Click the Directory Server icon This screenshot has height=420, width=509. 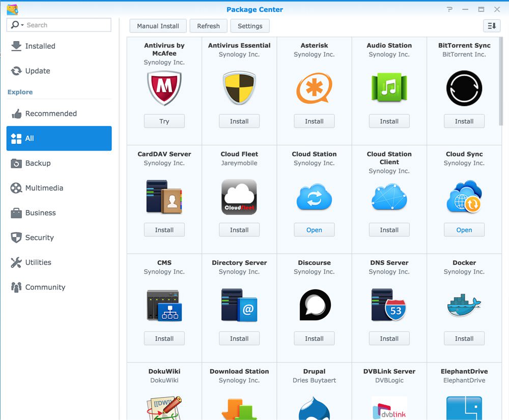(239, 305)
